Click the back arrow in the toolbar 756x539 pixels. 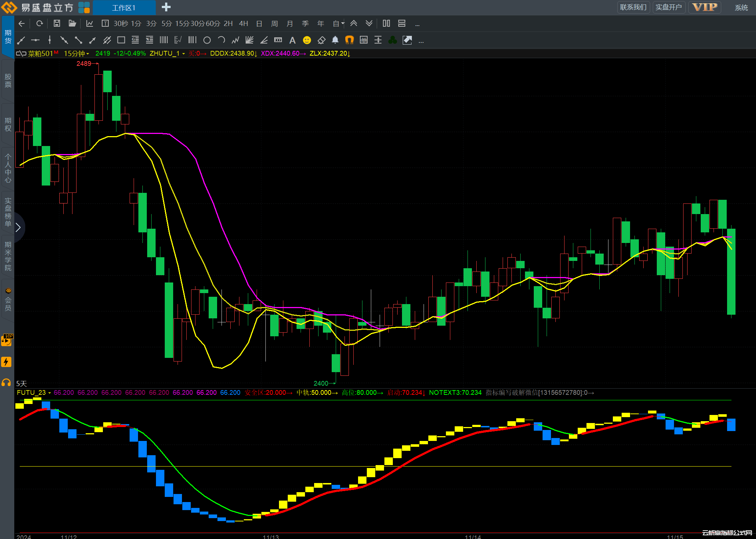click(22, 24)
